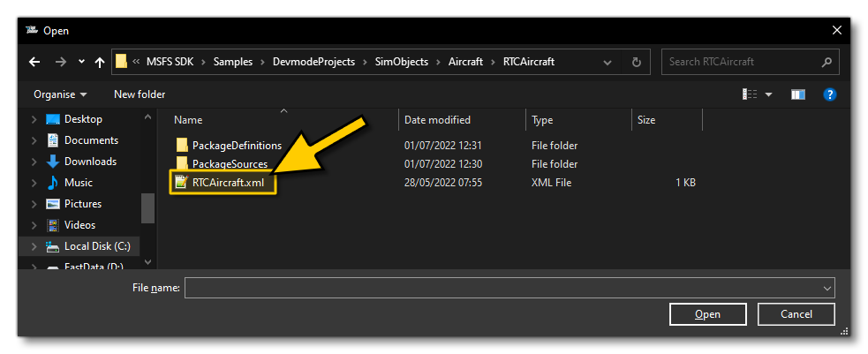Image resolution: width=868 pixels, height=354 pixels.
Task: Expand the Videos tree node
Action: (34, 224)
